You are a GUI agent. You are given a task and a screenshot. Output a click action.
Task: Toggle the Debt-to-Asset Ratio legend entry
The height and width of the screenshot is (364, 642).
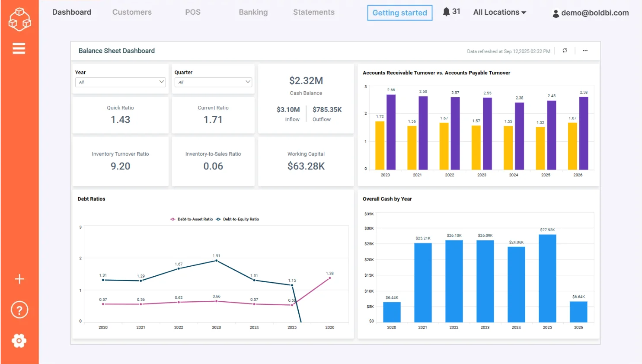[192, 219]
